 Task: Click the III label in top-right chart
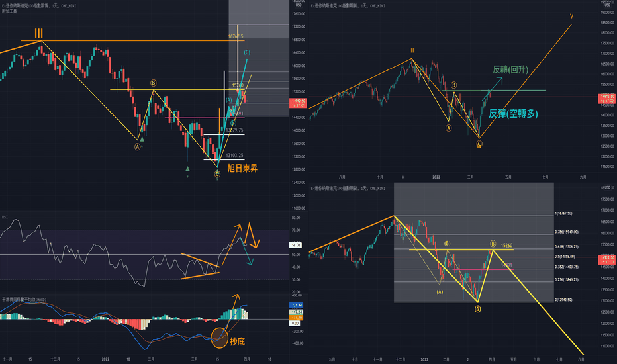point(412,50)
